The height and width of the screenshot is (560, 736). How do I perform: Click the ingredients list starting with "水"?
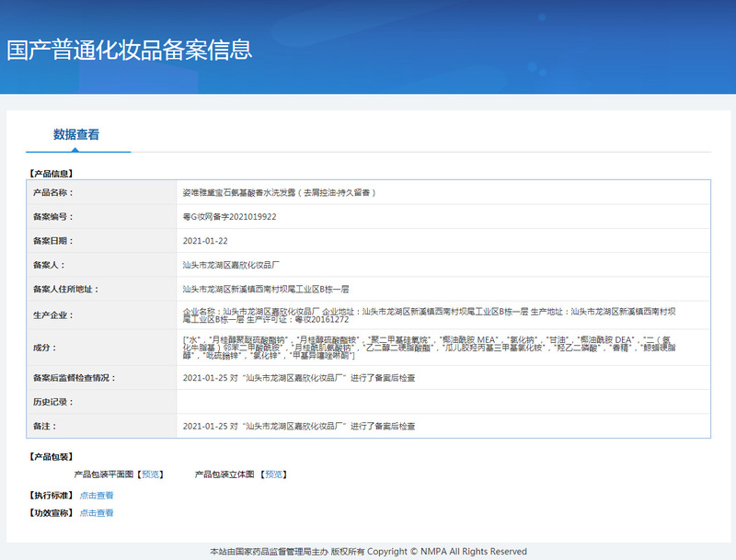tap(429, 348)
